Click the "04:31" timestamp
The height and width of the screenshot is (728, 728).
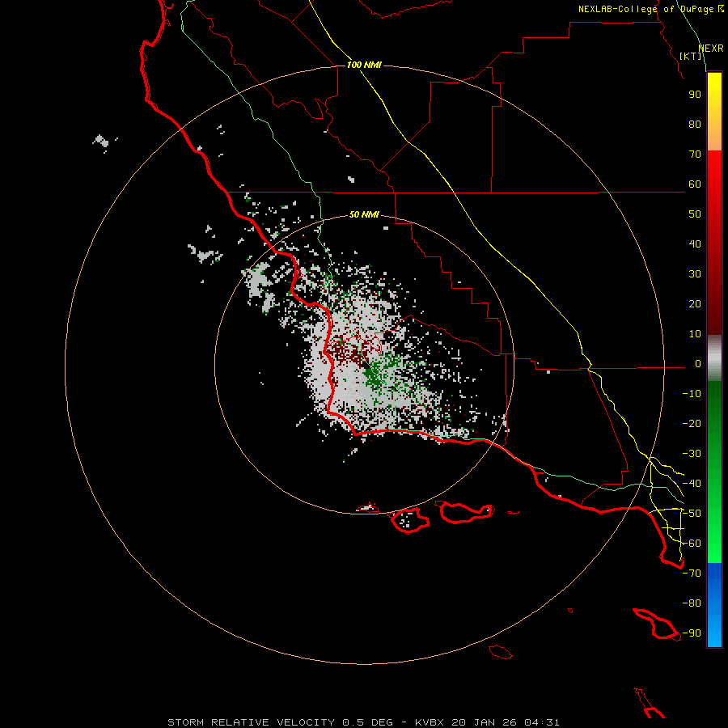(542, 722)
